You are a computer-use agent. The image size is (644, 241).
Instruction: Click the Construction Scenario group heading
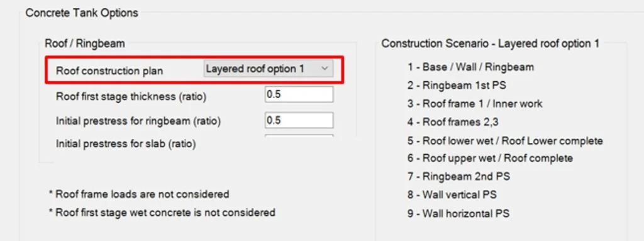pos(491,43)
